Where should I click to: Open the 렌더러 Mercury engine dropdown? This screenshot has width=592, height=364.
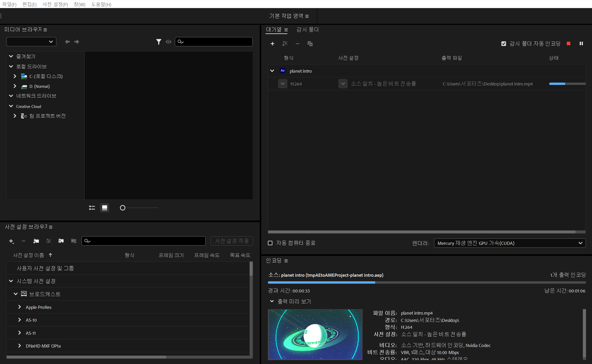tap(509, 243)
